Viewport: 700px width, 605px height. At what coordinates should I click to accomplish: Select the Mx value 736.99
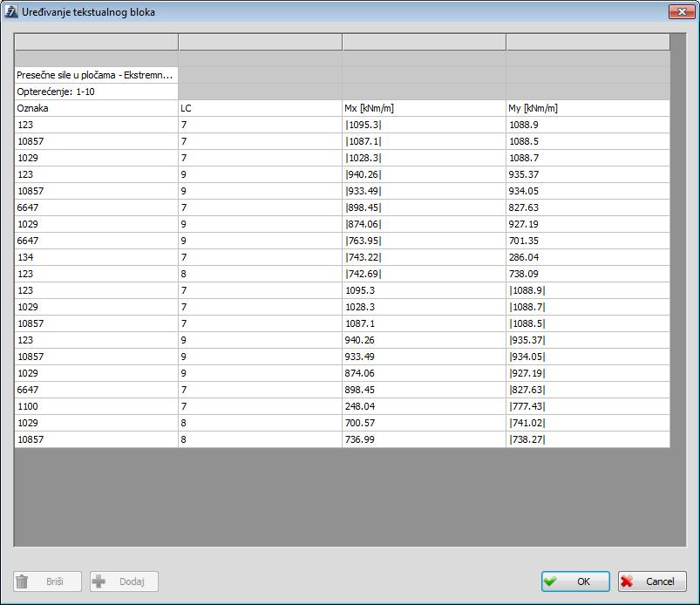click(x=425, y=438)
